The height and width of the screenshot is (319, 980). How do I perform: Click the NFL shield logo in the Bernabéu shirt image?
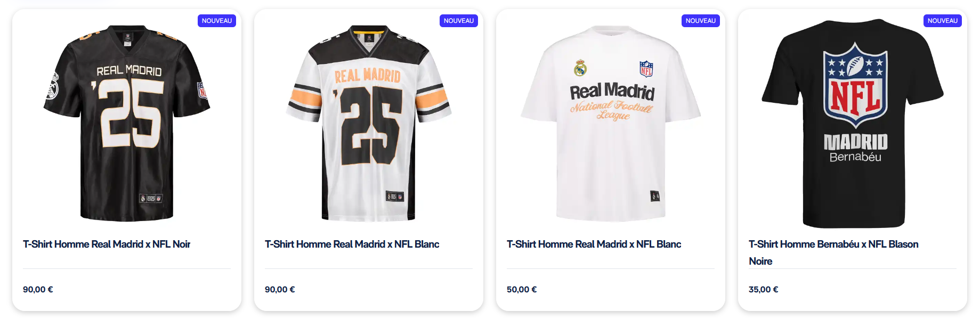[x=855, y=85]
